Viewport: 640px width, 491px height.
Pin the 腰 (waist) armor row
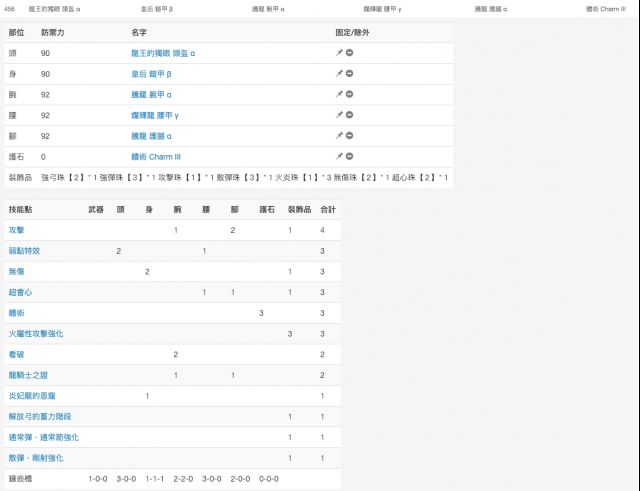[339, 115]
